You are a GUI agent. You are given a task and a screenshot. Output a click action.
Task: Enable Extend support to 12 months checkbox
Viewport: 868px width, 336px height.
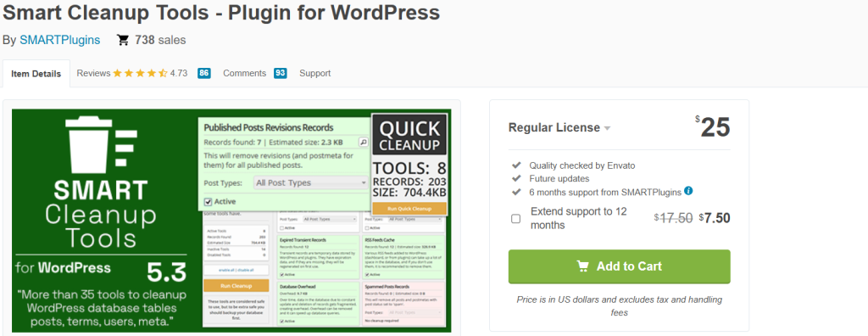(516, 218)
